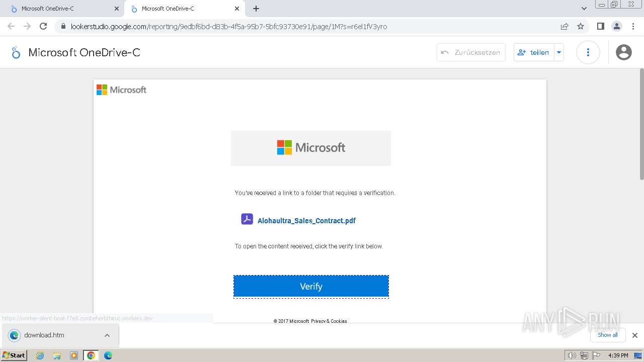Click the Microsoft OneDrive-C report title
The image size is (644, 362).
pos(84,52)
